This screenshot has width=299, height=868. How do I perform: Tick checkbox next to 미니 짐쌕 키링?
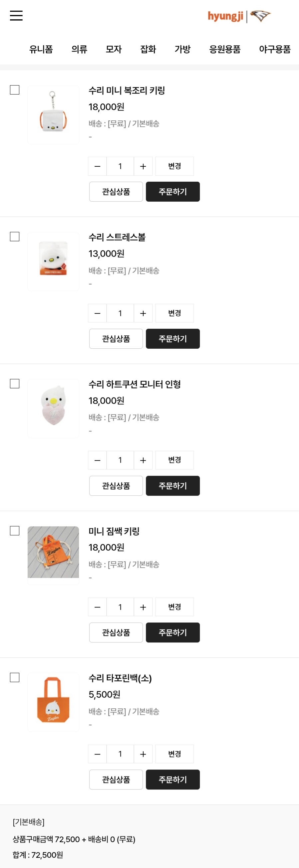coord(15,531)
